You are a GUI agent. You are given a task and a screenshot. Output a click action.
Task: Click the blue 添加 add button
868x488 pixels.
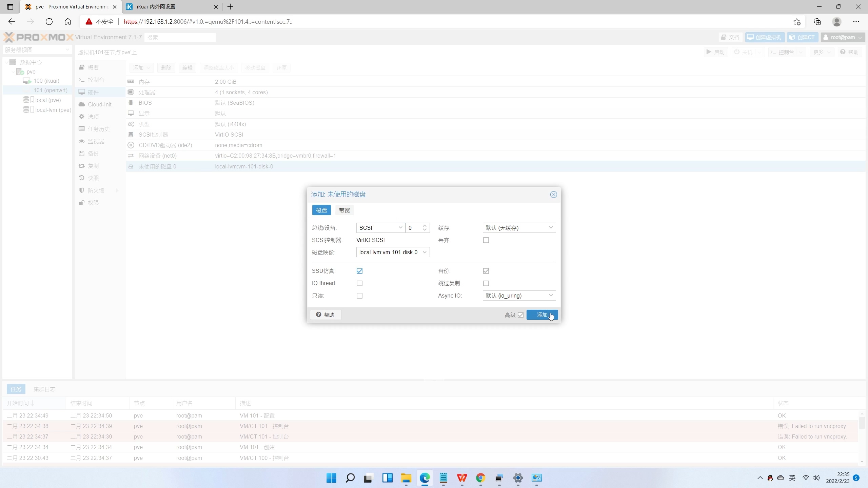pyautogui.click(x=542, y=315)
